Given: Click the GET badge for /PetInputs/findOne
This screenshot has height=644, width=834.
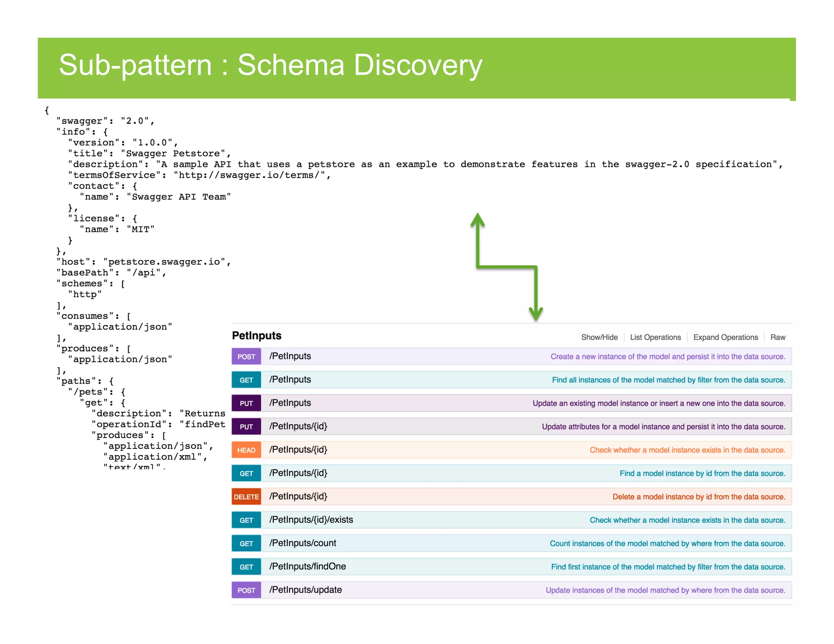Looking at the screenshot, I should coord(246,567).
